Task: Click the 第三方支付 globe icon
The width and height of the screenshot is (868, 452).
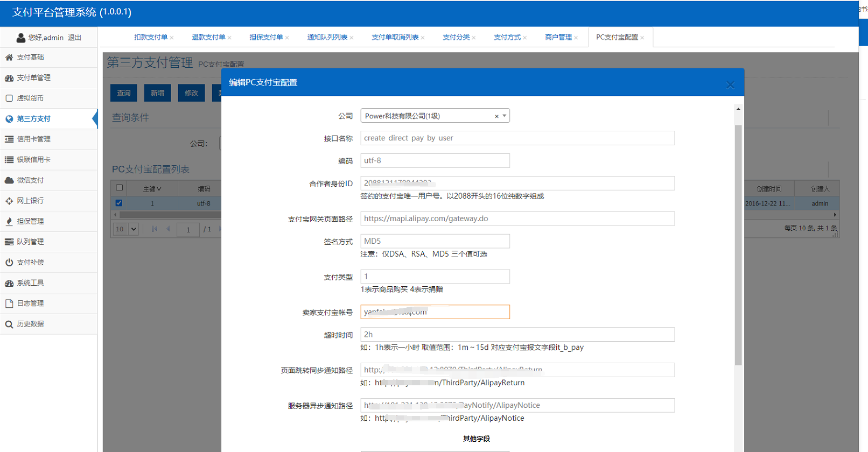Action: (x=9, y=118)
